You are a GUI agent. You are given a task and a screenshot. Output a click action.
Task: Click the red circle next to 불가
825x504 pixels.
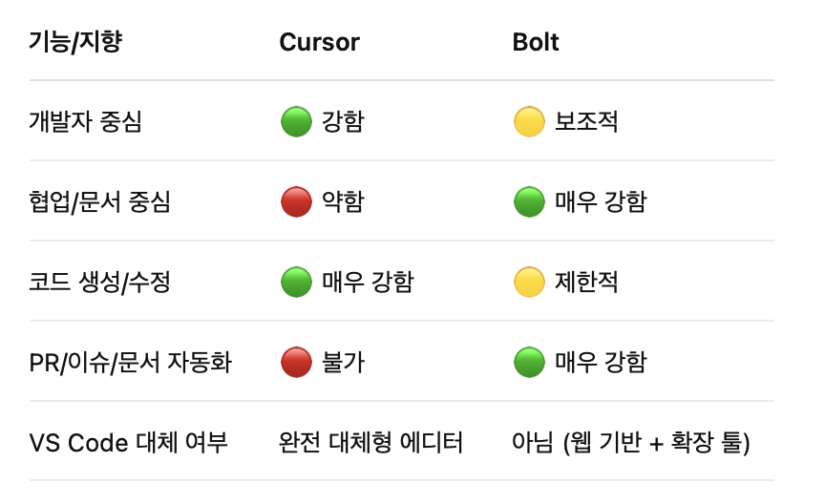click(296, 362)
